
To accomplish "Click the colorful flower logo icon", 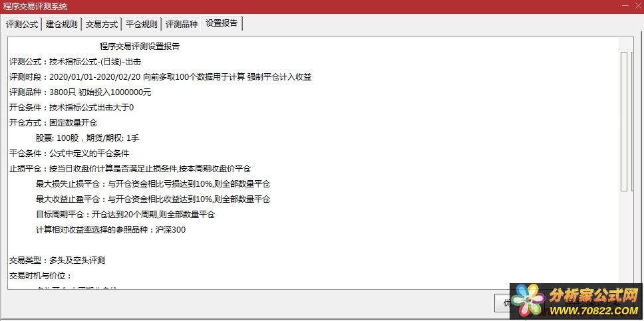I will 528,302.
